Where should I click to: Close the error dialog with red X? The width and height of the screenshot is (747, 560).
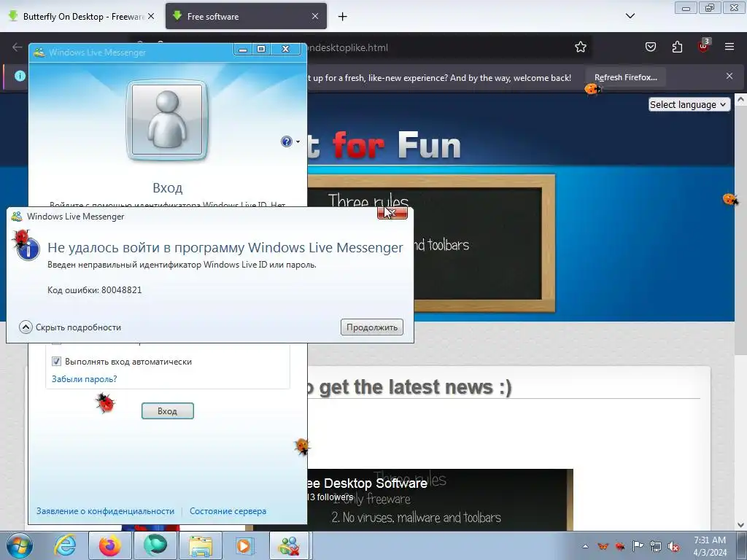(x=392, y=214)
